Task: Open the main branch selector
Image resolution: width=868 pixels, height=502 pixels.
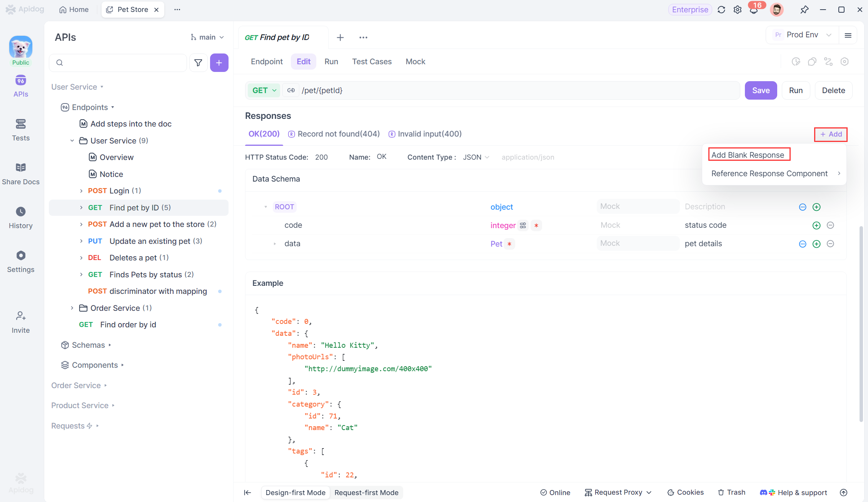Action: coord(207,37)
